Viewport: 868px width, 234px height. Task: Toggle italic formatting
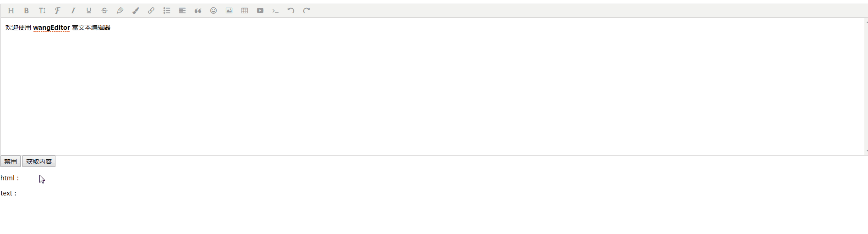[x=73, y=11]
